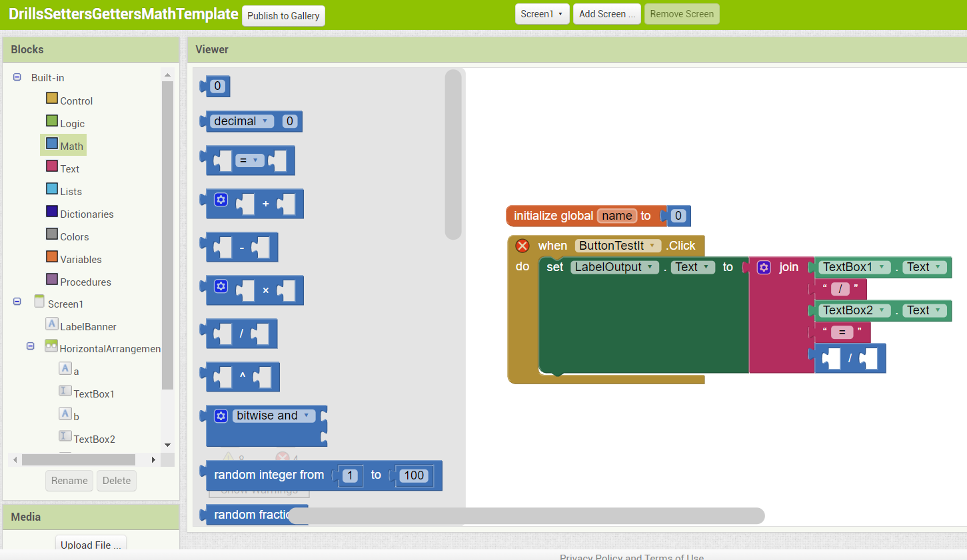Open the Screen1 screen selector dropdown

542,13
